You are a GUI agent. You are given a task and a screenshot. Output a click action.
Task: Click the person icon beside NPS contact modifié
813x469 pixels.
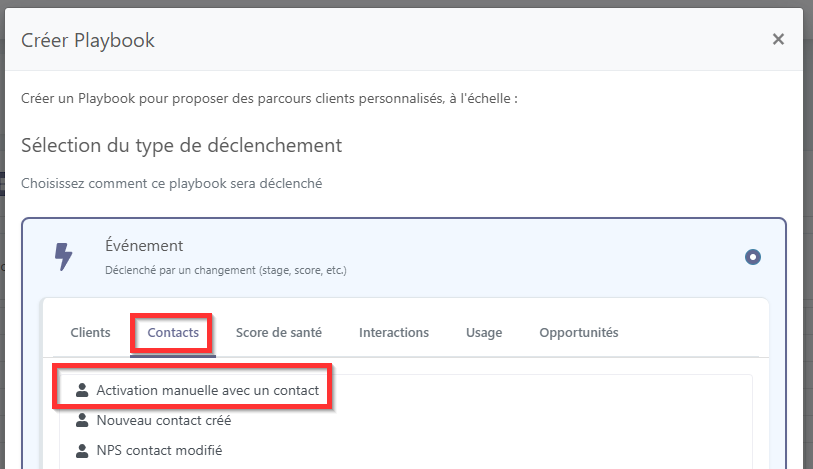[x=82, y=450]
